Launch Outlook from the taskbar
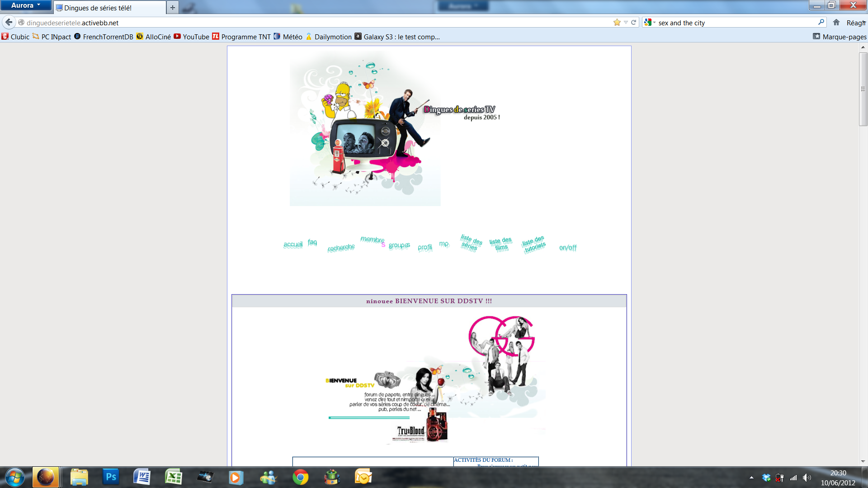Viewport: 868px width, 488px height. click(x=363, y=477)
